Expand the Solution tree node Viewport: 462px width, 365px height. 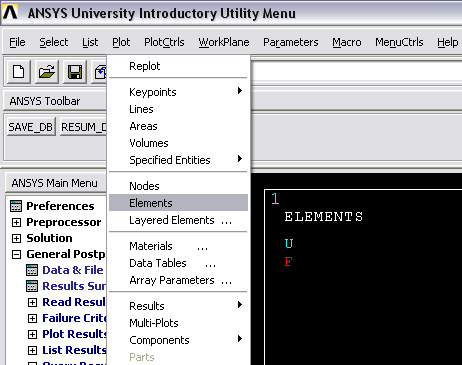16,238
